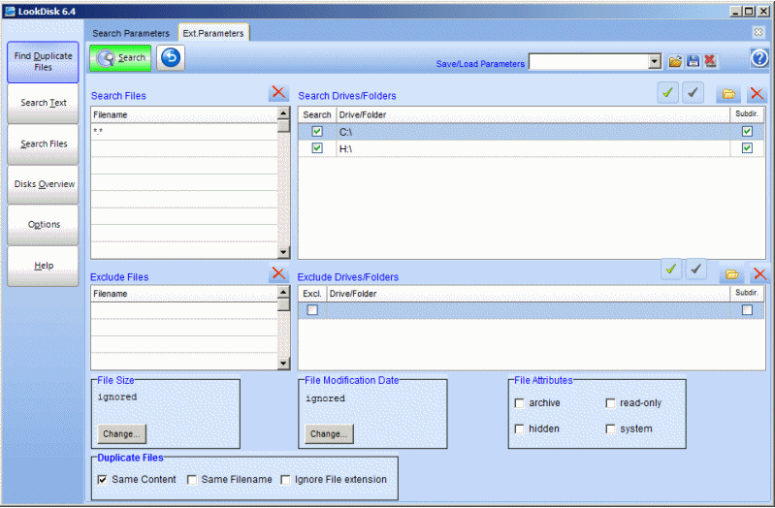Click Change button under File Size
Image resolution: width=775 pixels, height=508 pixels.
(122, 434)
